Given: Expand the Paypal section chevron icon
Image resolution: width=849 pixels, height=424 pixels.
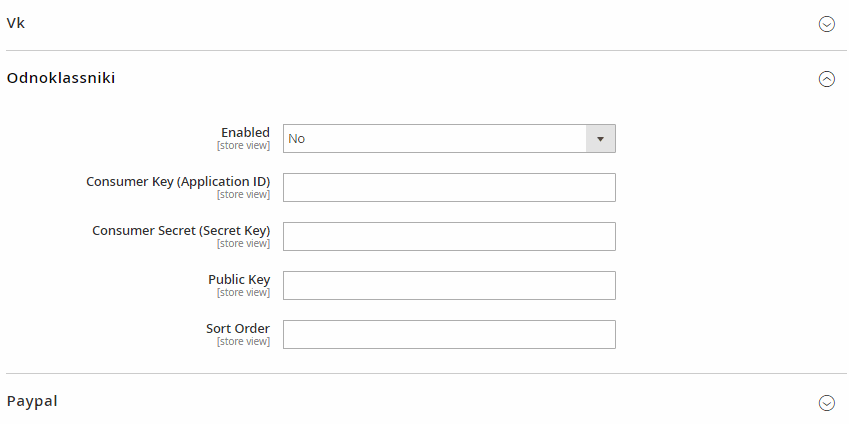Looking at the screenshot, I should tap(826, 402).
